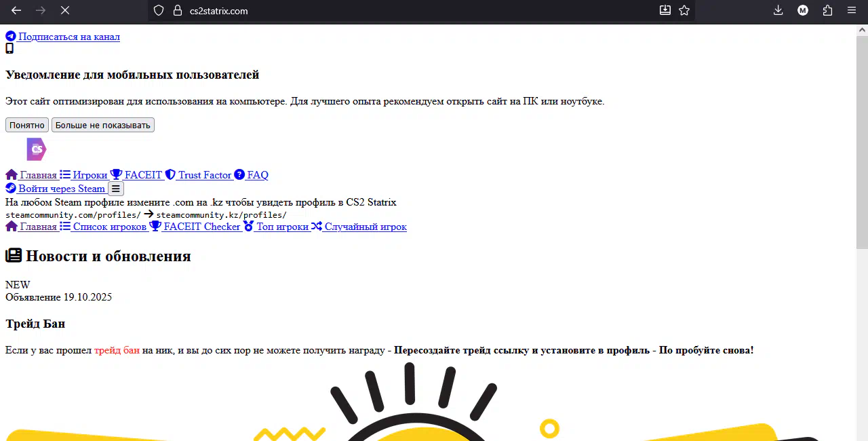Viewport: 868px width, 441px height.
Task: Open the extensions puzzle icon
Action: pyautogui.click(x=827, y=10)
